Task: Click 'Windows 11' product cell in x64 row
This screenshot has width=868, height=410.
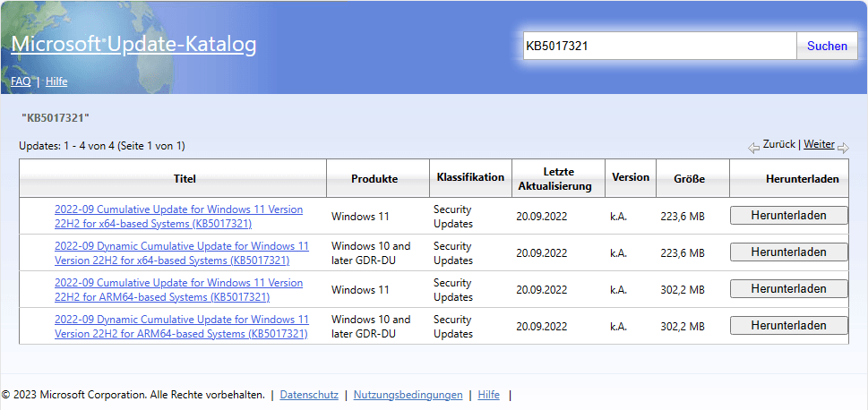Action: [x=360, y=217]
